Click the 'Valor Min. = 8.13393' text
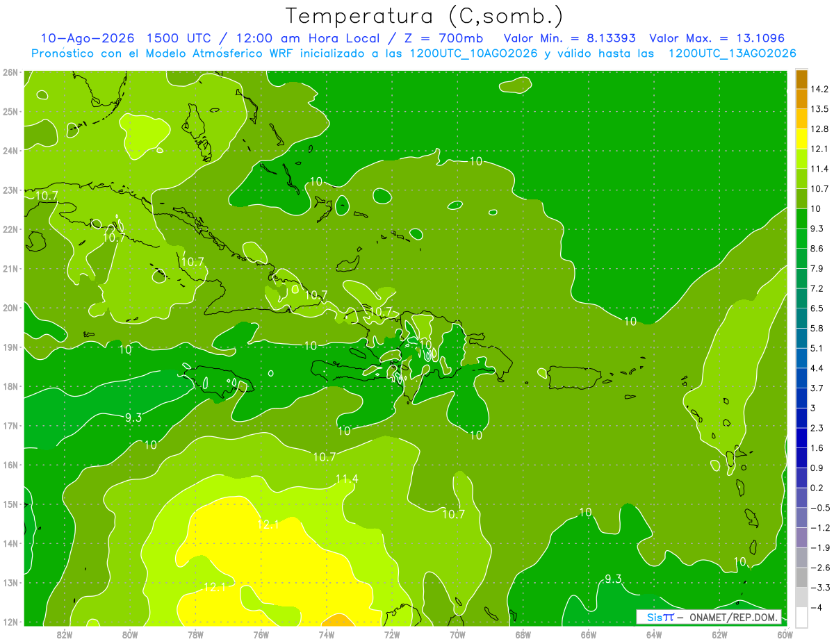 pyautogui.click(x=569, y=38)
